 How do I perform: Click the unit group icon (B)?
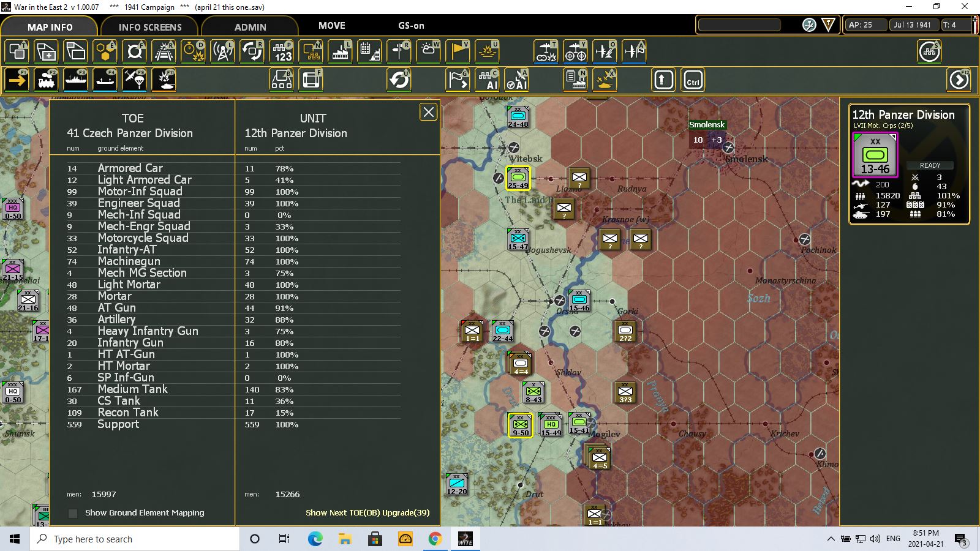[x=282, y=80]
